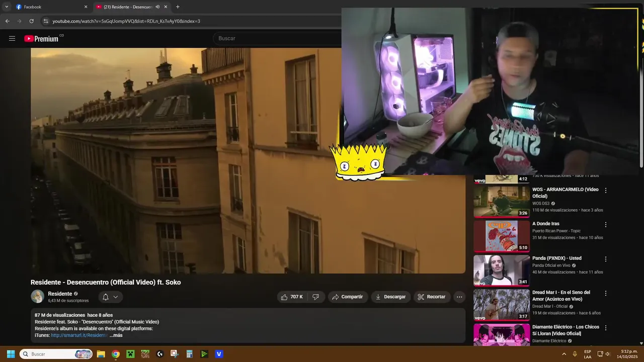Open a new browser tab
The width and height of the screenshot is (644, 362).
point(178,7)
